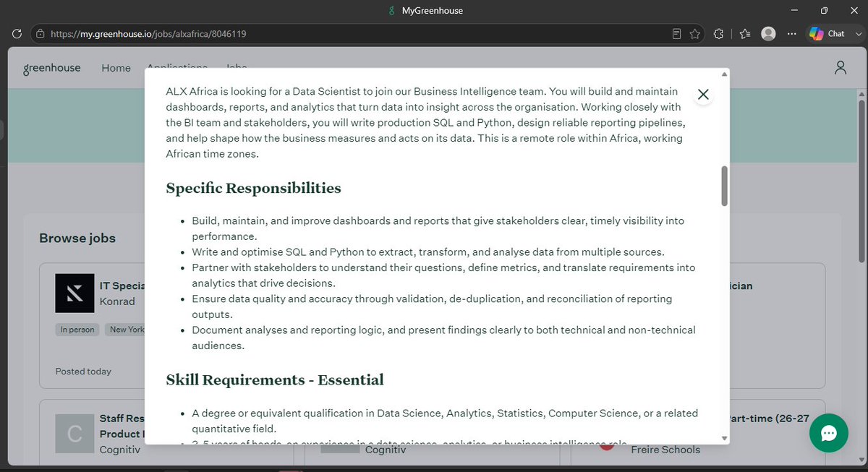Image resolution: width=868 pixels, height=472 pixels.
Task: Click the MyGreenhouse window title
Action: click(x=432, y=11)
